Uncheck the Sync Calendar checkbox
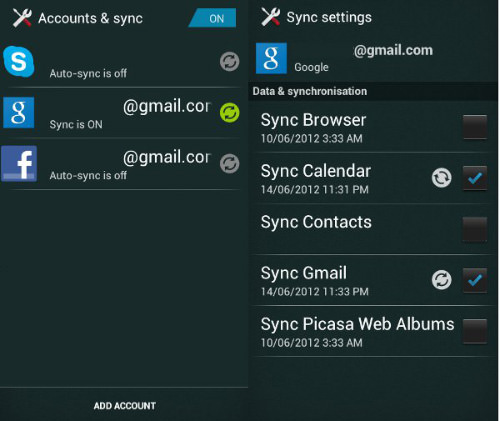500x421 pixels. click(475, 178)
